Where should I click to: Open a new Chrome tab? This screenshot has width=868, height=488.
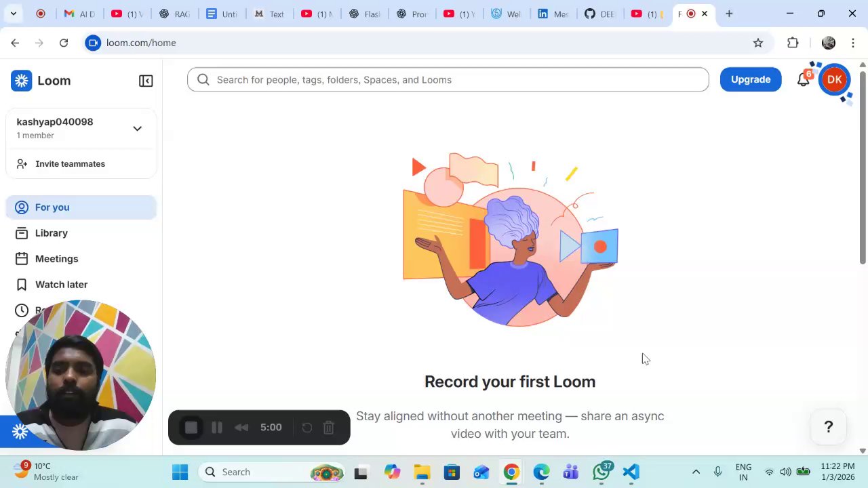pyautogui.click(x=729, y=14)
